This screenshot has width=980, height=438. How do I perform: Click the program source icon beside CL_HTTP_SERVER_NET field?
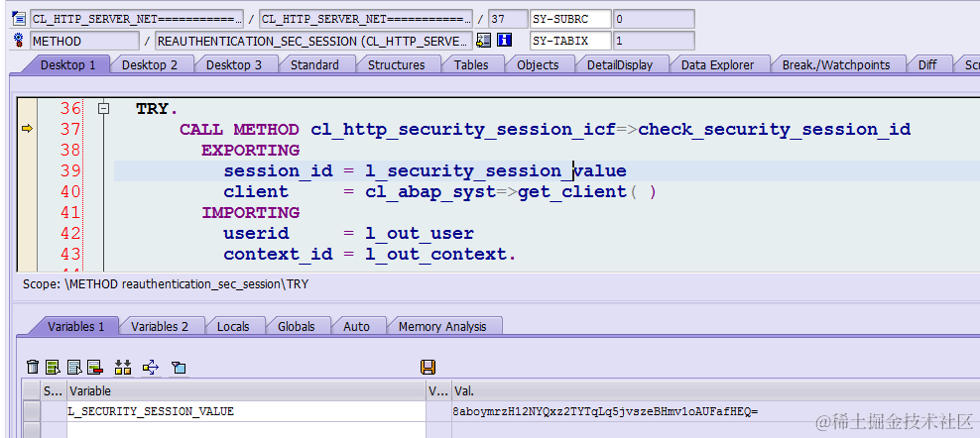[x=18, y=19]
